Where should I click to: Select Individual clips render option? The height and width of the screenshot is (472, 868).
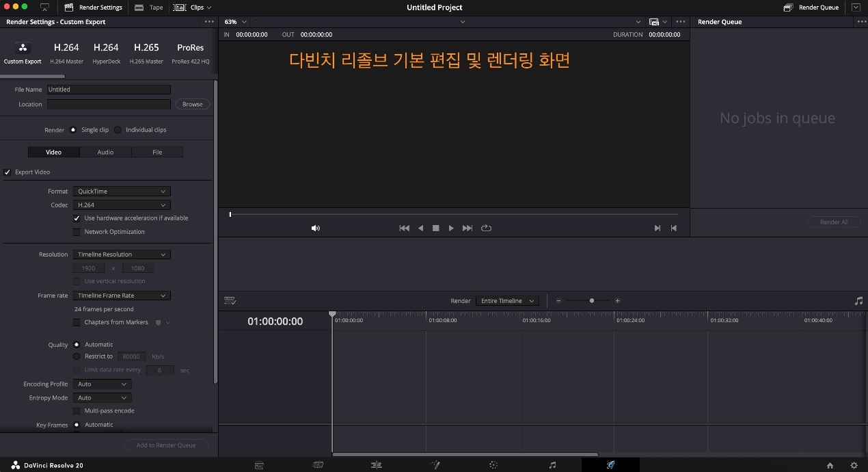[x=118, y=130]
